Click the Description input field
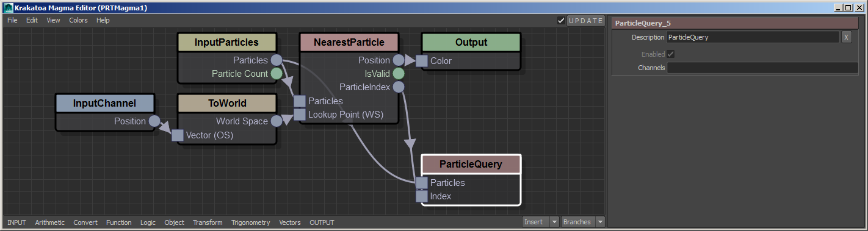The image size is (868, 231). [753, 37]
